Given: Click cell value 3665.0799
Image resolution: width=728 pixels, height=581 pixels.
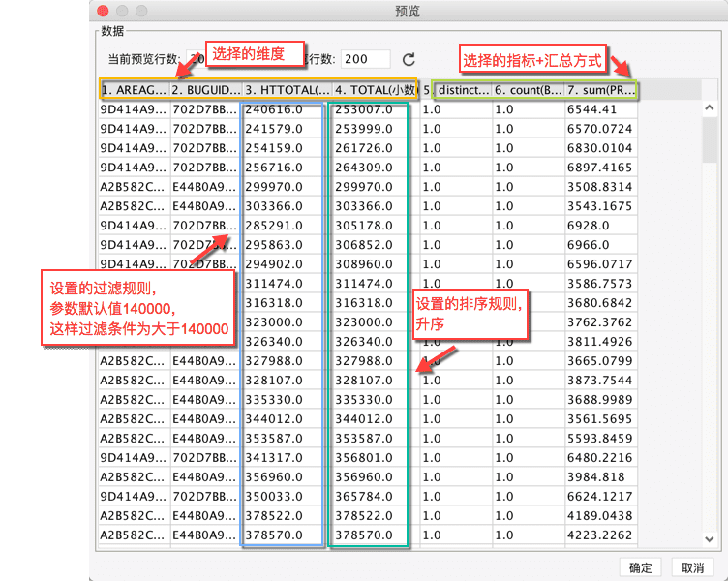Looking at the screenshot, I should pos(599,361).
